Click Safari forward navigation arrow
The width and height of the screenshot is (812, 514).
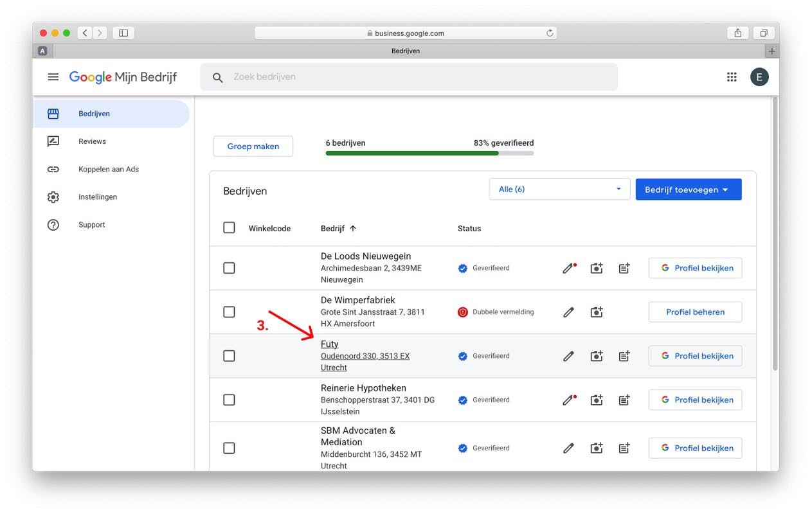(100, 33)
